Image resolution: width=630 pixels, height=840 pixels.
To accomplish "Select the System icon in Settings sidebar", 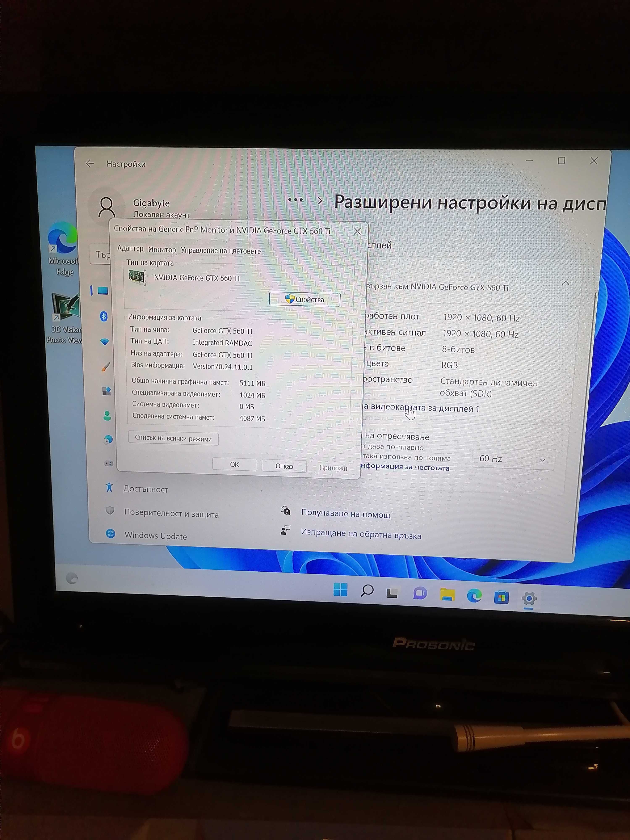I will 103,291.
